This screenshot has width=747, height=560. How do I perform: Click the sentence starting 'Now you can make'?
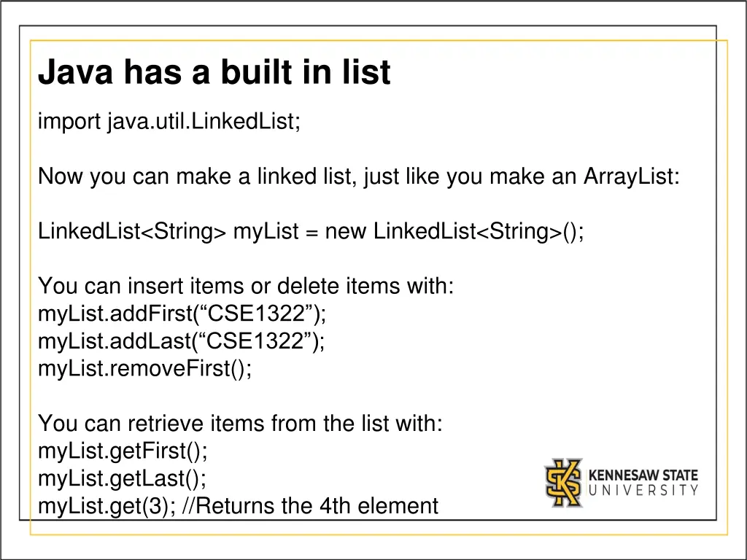coord(358,176)
